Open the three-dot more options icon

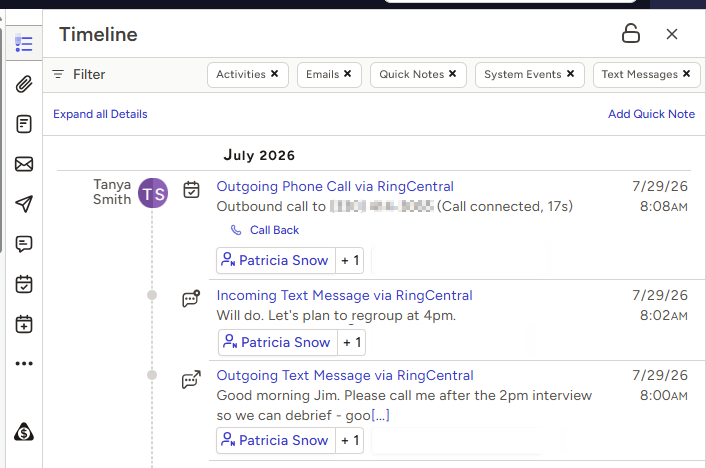pos(24,363)
